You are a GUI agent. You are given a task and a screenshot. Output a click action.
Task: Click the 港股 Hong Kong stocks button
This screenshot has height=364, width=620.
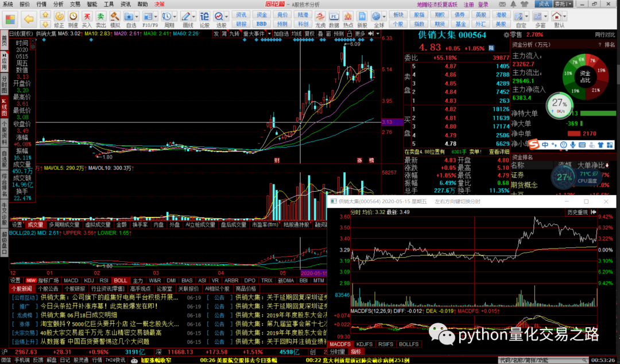(x=501, y=14)
